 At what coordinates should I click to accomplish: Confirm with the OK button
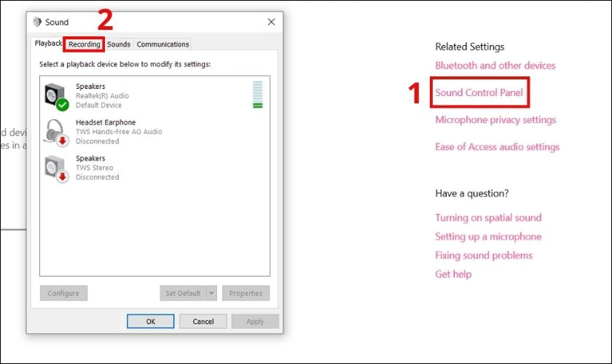tap(151, 322)
